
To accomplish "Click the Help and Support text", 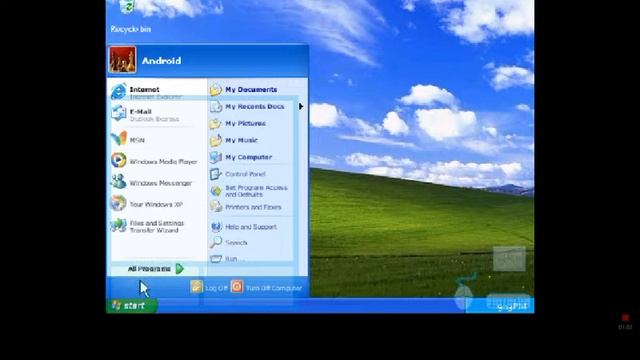I will point(251,227).
